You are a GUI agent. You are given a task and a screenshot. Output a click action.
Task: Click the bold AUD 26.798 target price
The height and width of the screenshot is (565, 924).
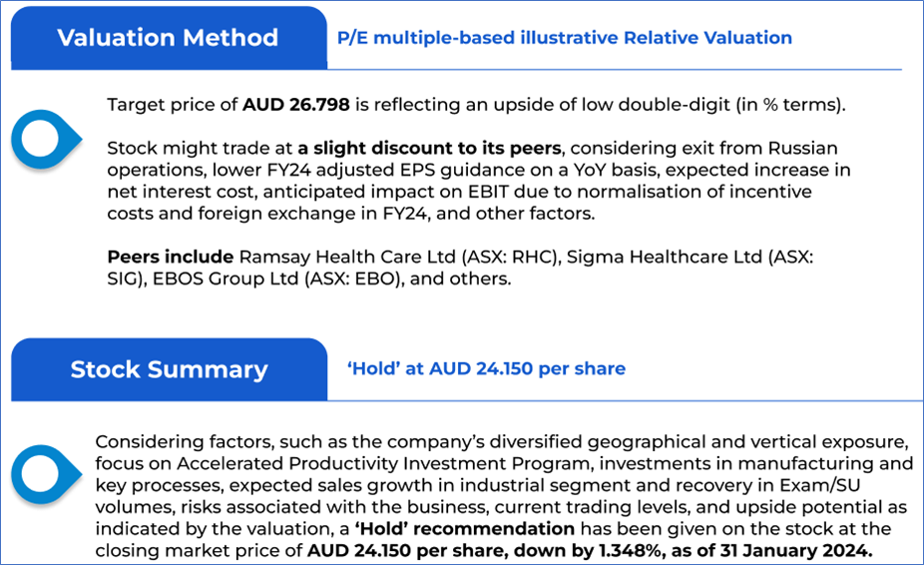click(x=295, y=105)
